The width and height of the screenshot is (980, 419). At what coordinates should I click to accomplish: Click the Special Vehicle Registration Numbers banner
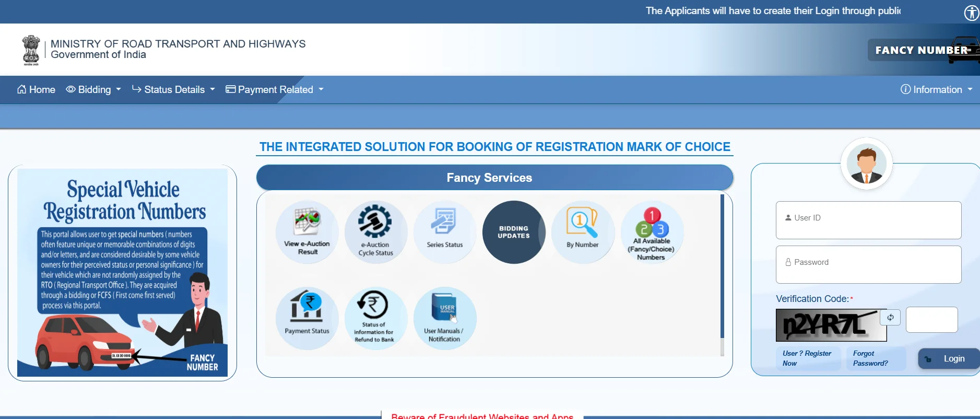(x=123, y=272)
